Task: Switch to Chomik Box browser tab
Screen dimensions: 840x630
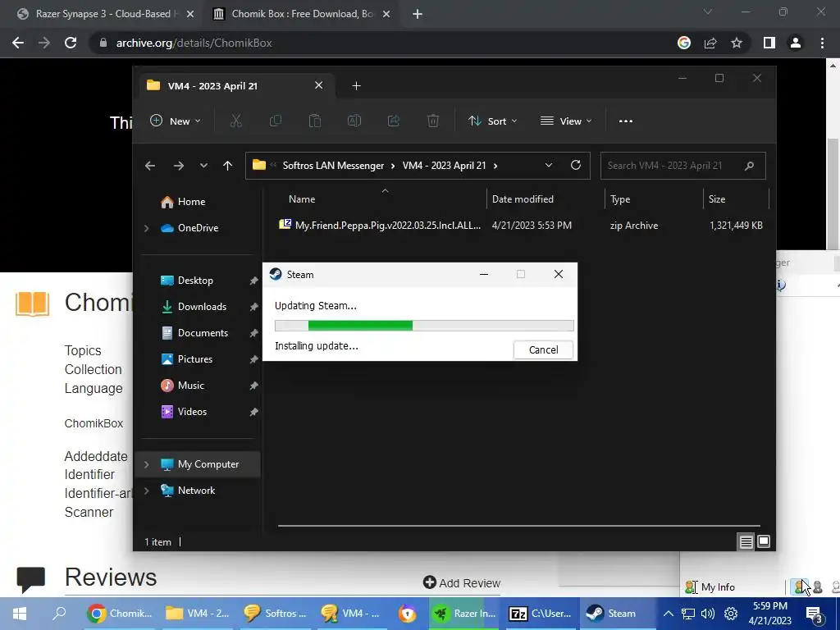Action: (300, 14)
